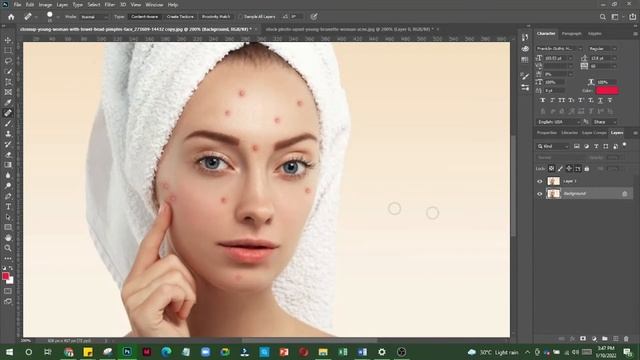Select the Frame tool
The height and width of the screenshot is (360, 640).
pos(8,92)
